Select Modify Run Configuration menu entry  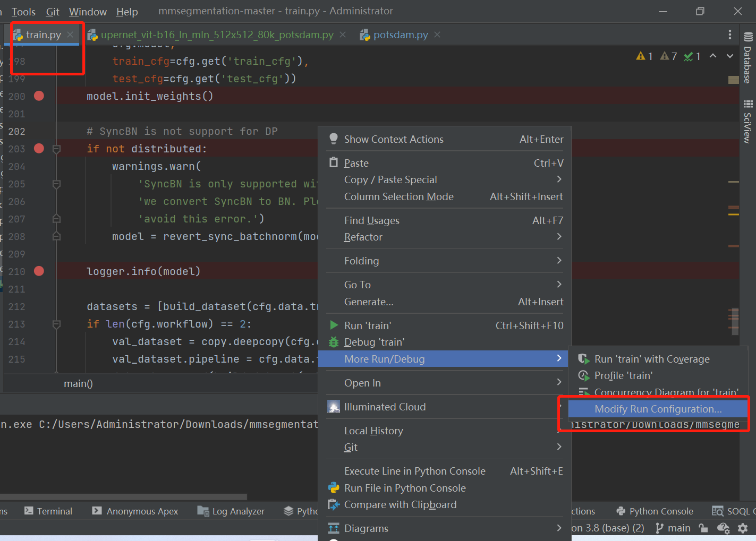pyautogui.click(x=658, y=409)
